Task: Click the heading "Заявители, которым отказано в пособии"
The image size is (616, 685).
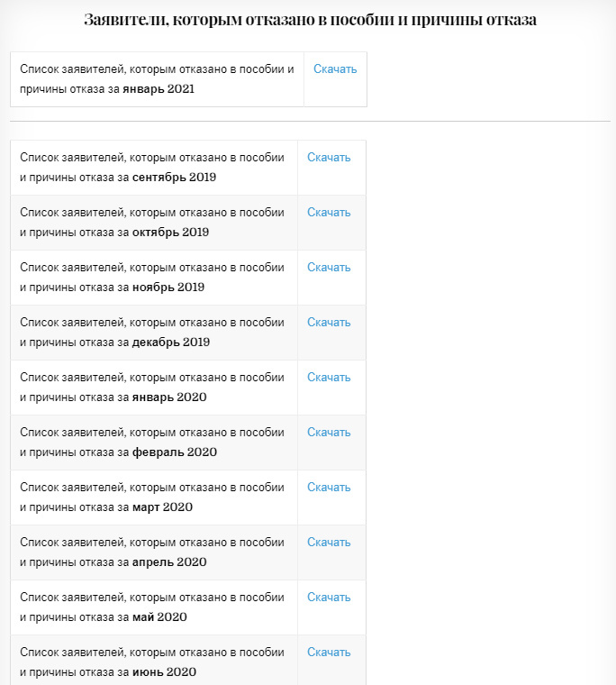Action: pos(310,20)
